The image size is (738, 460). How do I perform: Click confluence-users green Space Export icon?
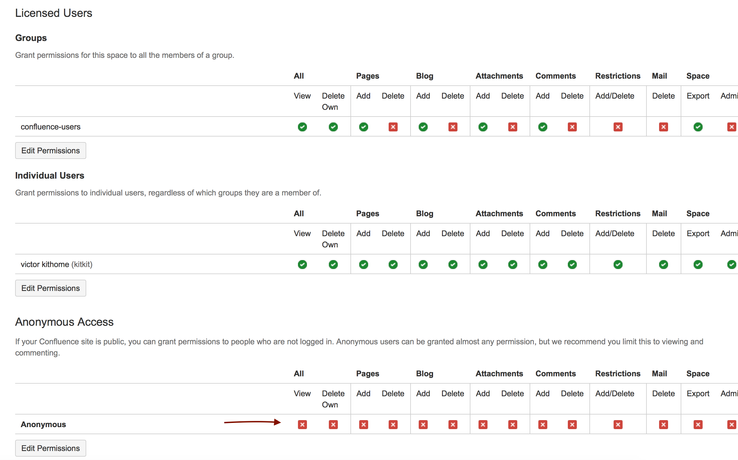point(698,127)
